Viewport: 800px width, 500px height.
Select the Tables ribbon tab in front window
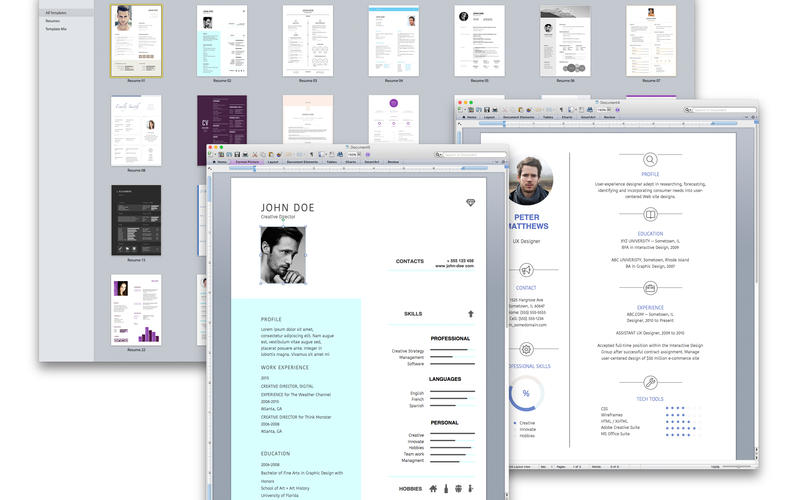[x=332, y=162]
